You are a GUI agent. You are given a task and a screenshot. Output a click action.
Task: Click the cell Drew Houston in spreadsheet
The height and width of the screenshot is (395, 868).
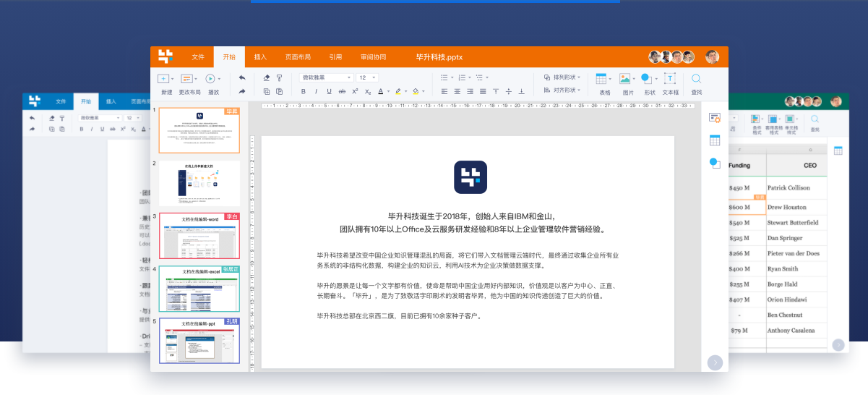[x=795, y=207]
